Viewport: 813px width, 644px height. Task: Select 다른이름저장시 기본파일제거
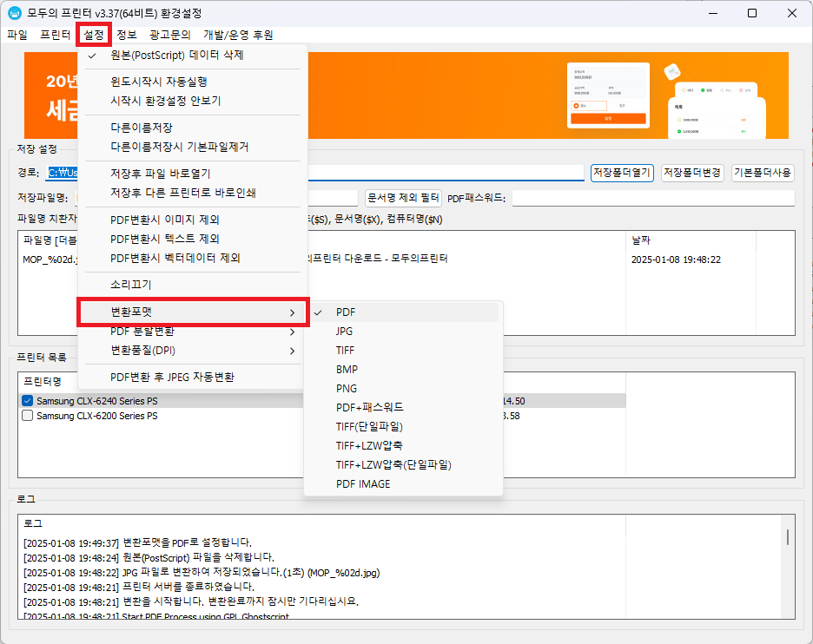click(x=192, y=147)
